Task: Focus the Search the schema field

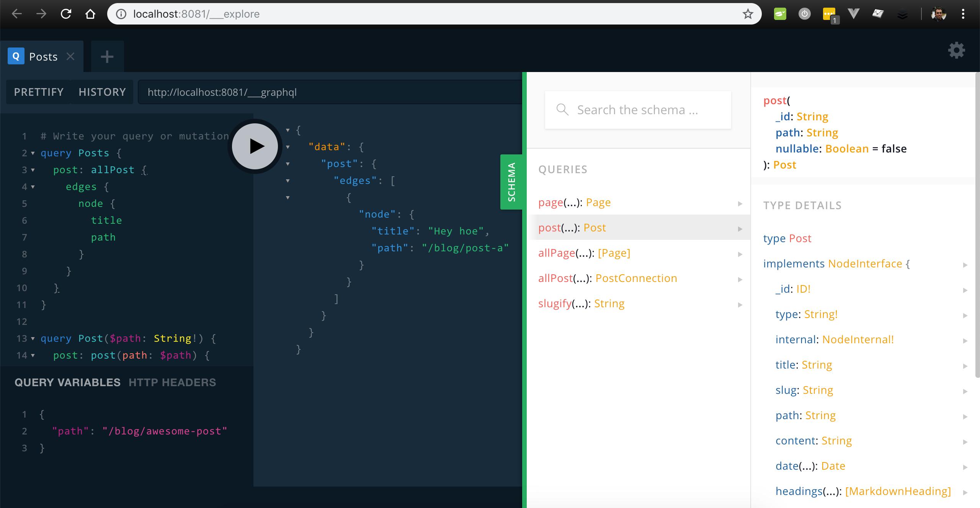Action: [638, 110]
